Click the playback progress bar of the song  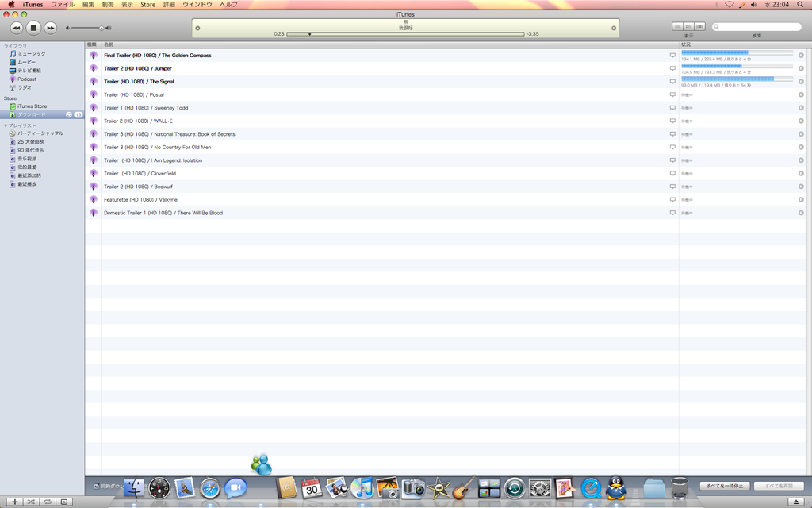[405, 34]
